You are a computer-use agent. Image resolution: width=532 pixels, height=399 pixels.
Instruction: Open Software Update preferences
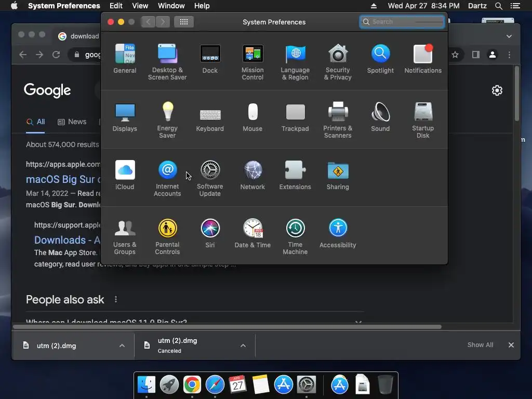click(210, 179)
